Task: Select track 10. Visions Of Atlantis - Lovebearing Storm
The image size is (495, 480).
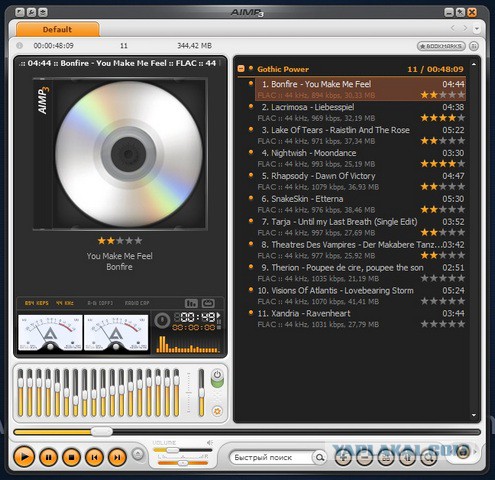Action: point(360,296)
